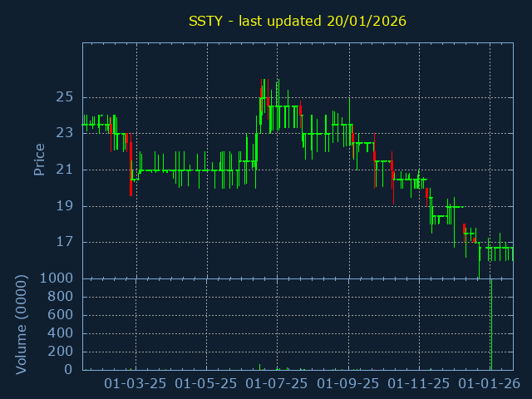Screen dimensions: 532x399
Task: Select the 01-07-25 date tick label
Action: click(277, 383)
